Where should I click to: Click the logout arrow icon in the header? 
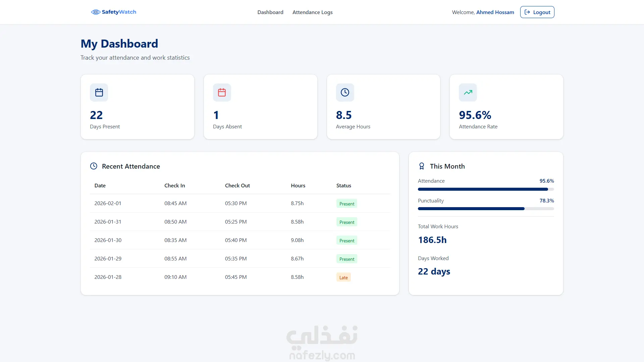point(527,12)
